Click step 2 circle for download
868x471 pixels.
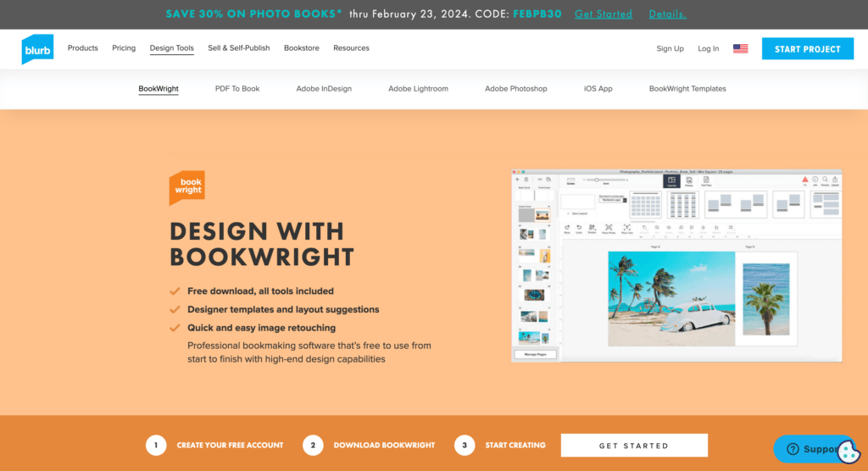pyautogui.click(x=313, y=445)
